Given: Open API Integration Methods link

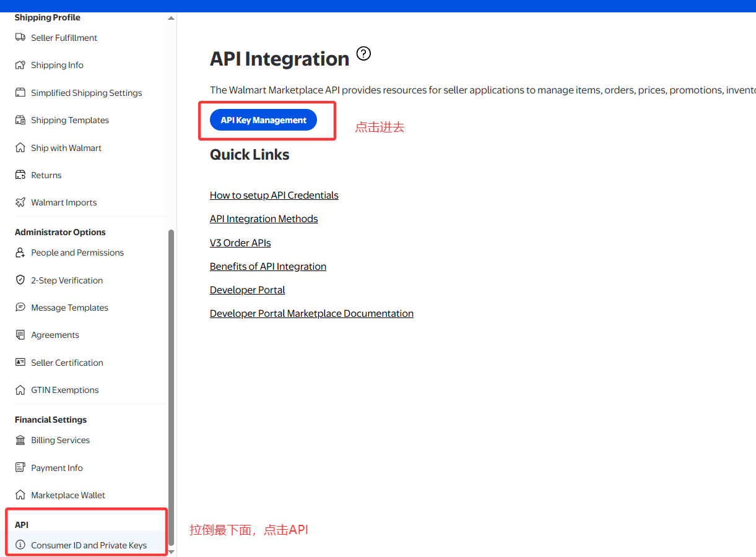Looking at the screenshot, I should pyautogui.click(x=264, y=218).
